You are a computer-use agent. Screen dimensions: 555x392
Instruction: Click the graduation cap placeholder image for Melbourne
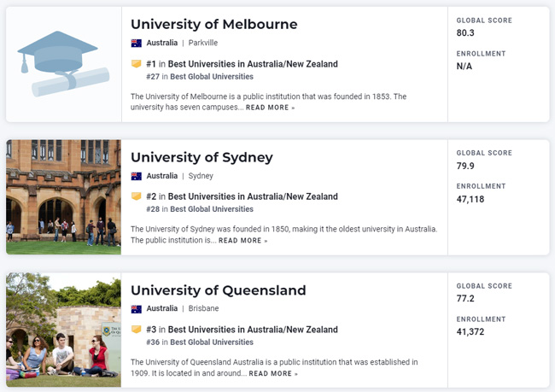point(63,64)
